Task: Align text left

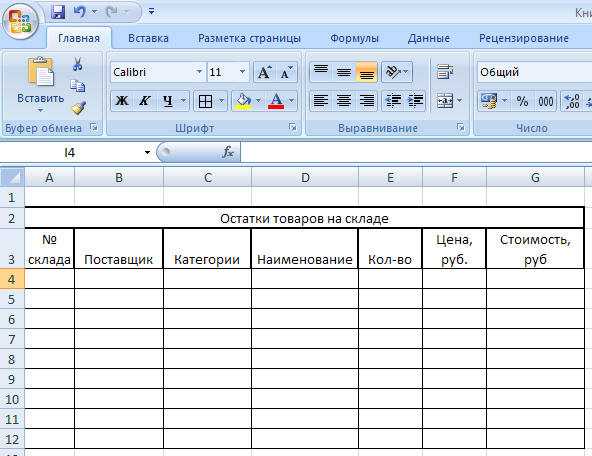Action: click(x=321, y=101)
